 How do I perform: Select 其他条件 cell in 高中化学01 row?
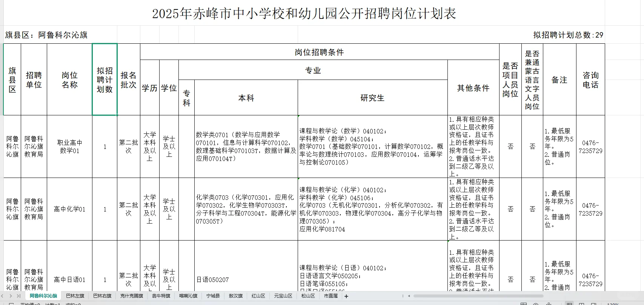coord(473,209)
